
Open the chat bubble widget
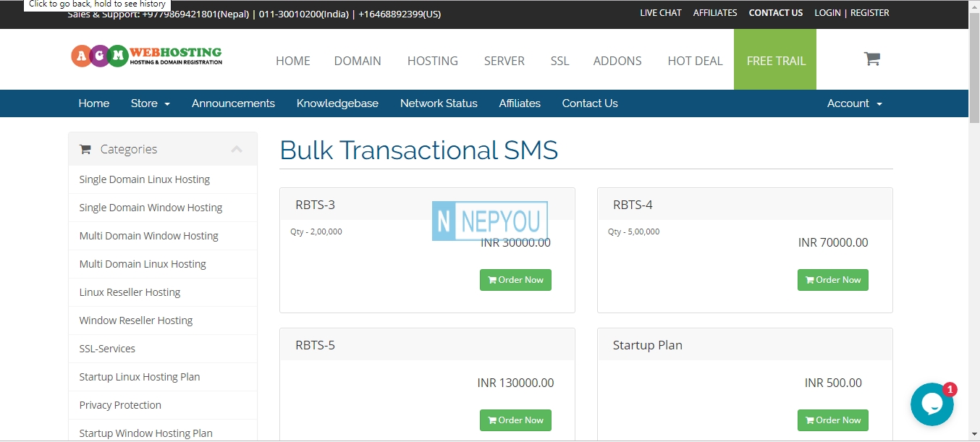pos(932,404)
